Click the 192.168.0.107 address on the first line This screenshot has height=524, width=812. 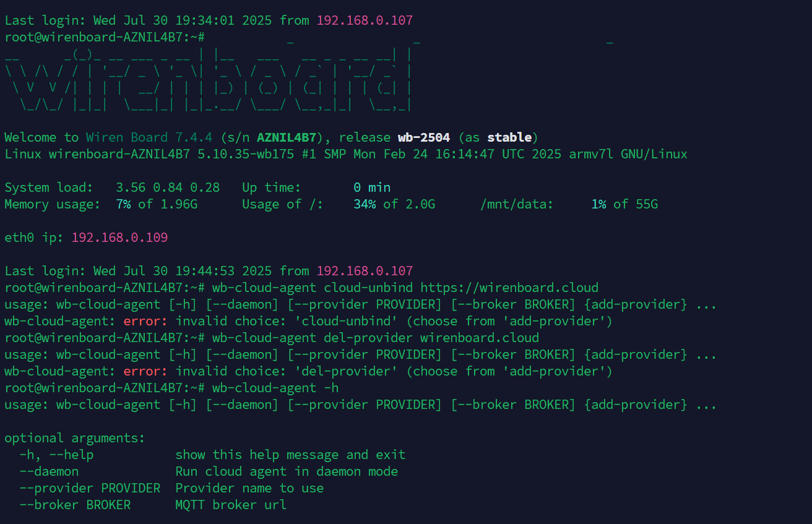click(x=365, y=20)
